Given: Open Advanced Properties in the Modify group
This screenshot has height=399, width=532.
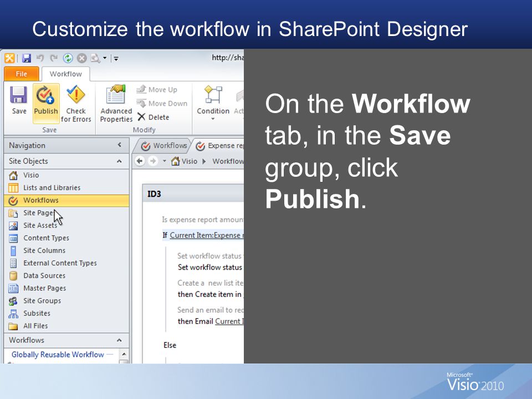Looking at the screenshot, I should [116, 104].
